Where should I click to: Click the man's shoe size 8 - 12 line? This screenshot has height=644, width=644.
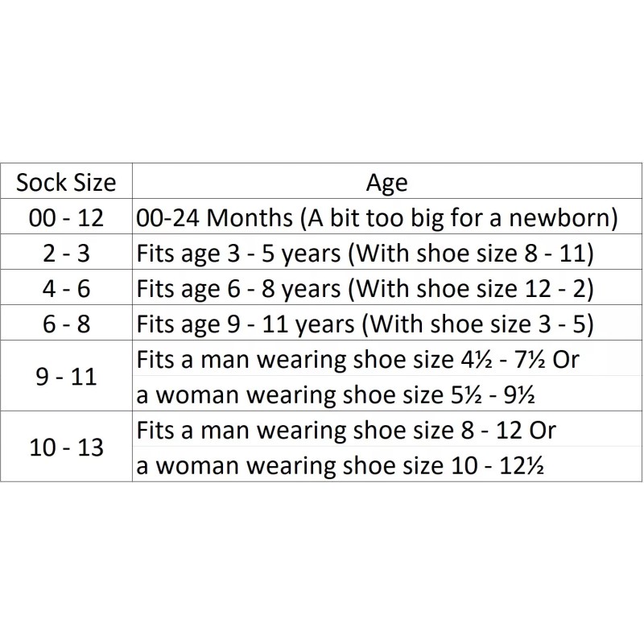pos(346,430)
